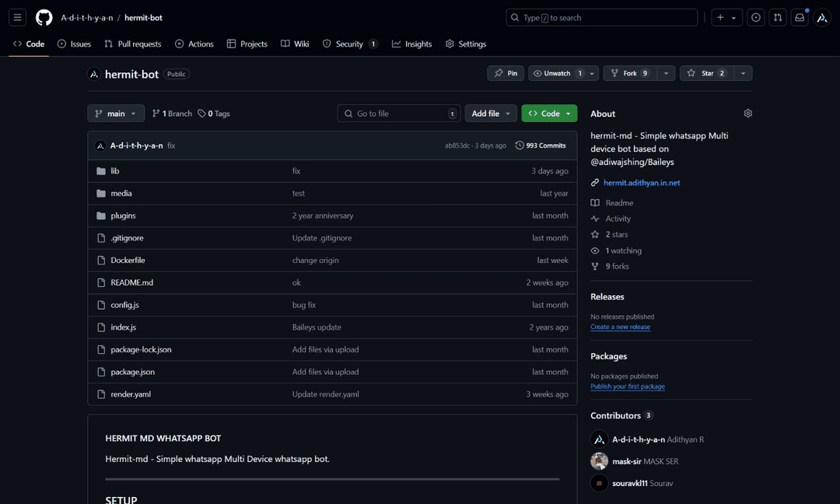The image size is (840, 504).
Task: Click the link icon beside website URL
Action: point(595,183)
